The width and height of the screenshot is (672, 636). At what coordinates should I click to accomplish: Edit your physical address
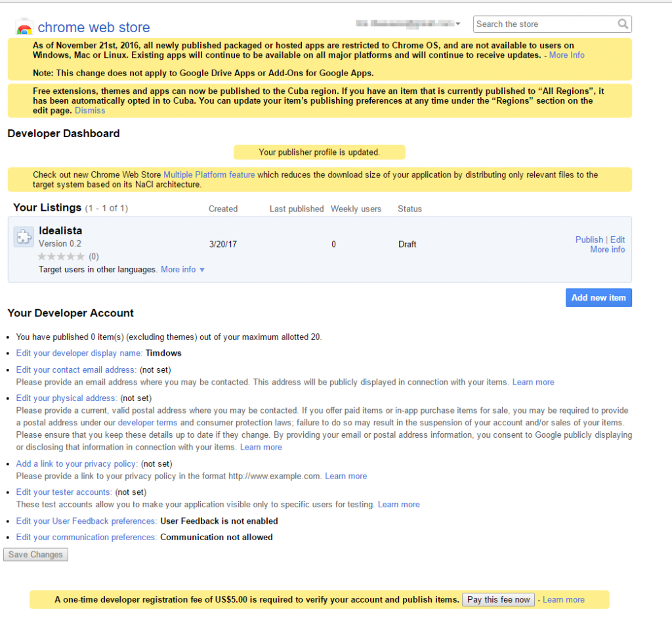click(66, 398)
